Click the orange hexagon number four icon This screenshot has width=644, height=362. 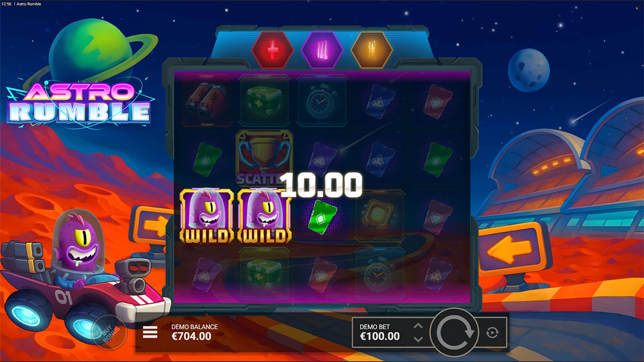371,50
